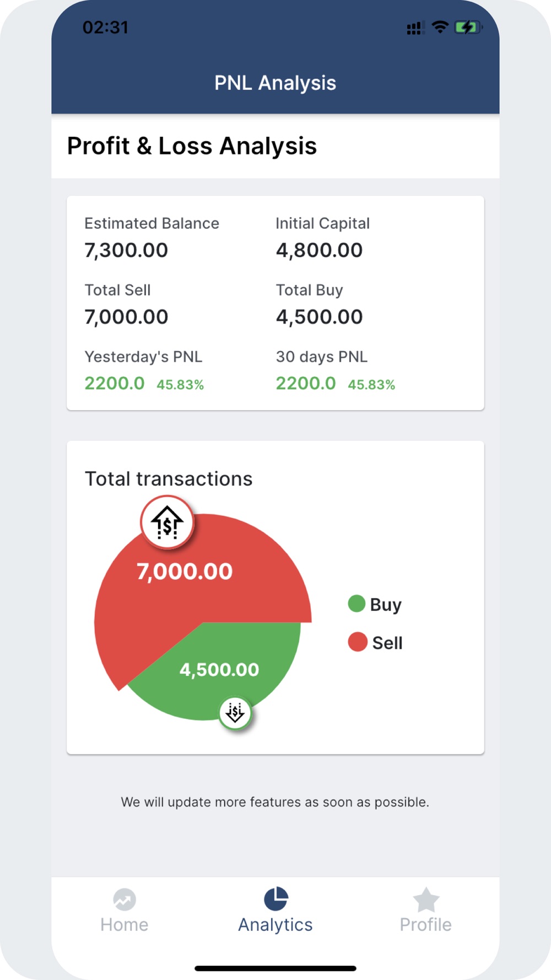Click the cellular signal bars icon

pyautogui.click(x=415, y=28)
